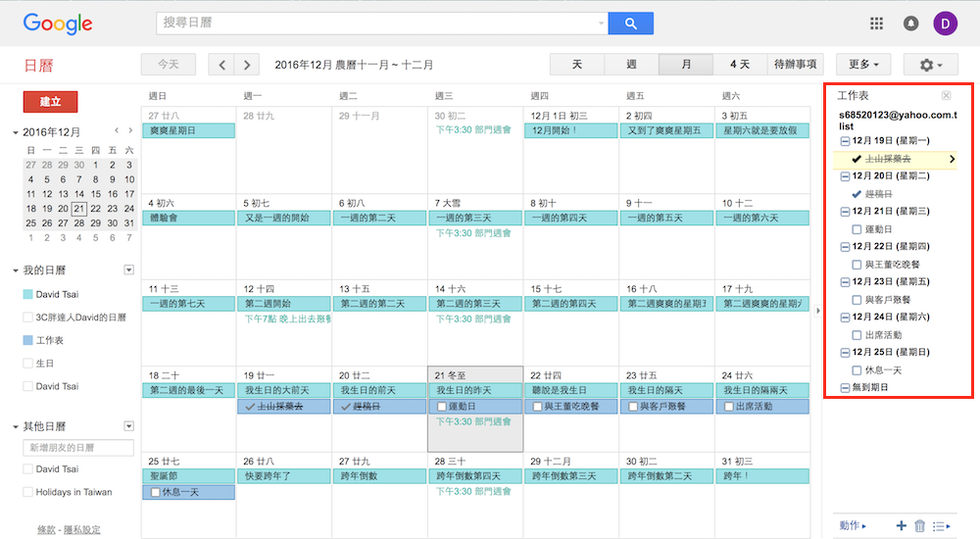980x539 pixels.
Task: Toggle the 工作表 calendar color box
Action: (27, 340)
